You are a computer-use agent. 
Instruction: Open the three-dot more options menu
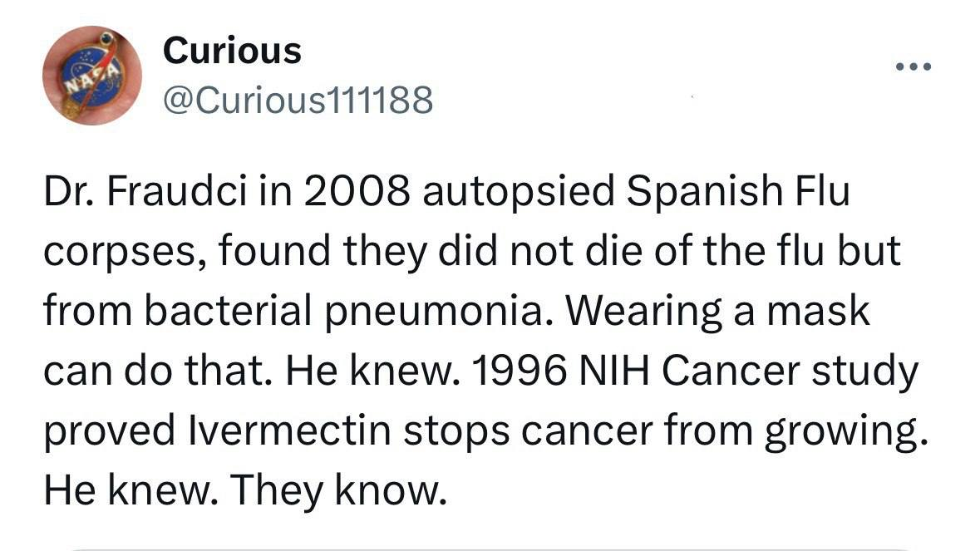[x=914, y=66]
